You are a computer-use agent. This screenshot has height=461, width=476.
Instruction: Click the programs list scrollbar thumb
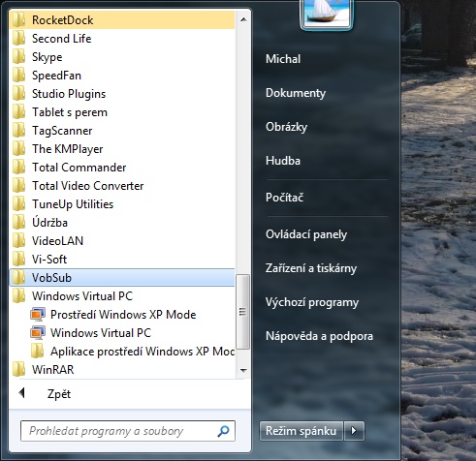point(242,312)
